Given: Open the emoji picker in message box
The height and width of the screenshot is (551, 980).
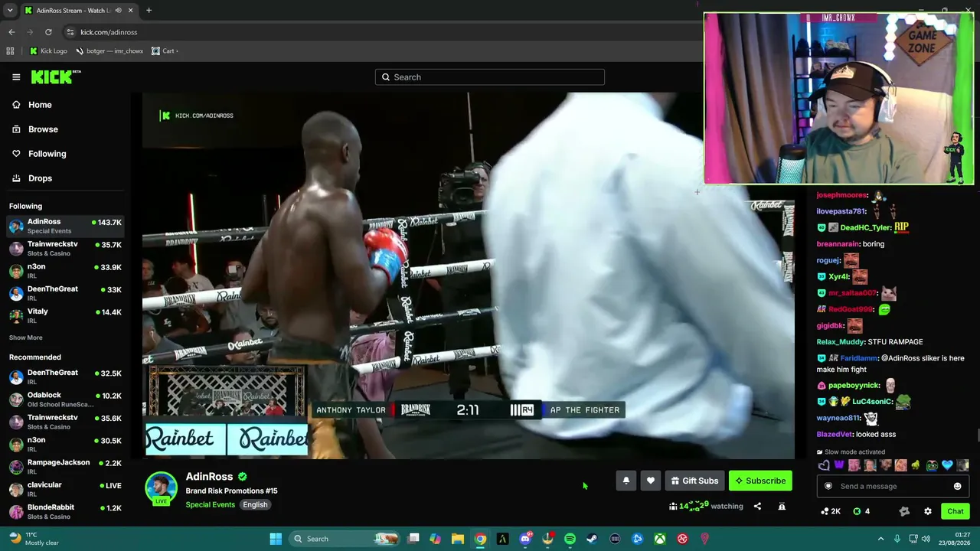Looking at the screenshot, I should (x=957, y=486).
